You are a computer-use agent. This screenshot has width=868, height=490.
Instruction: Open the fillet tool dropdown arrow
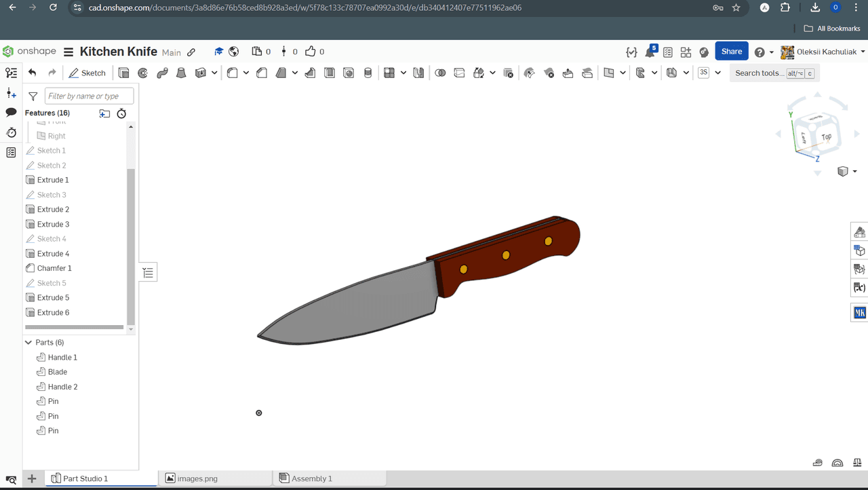245,73
